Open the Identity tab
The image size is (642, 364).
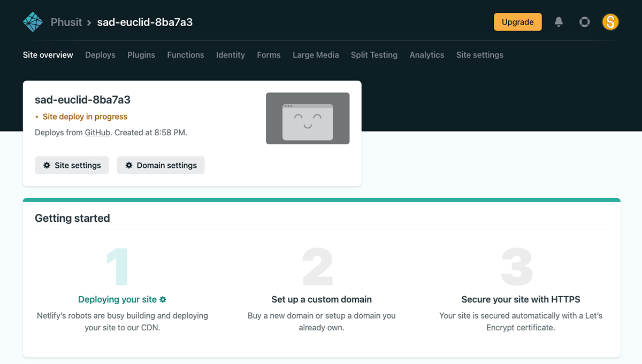tap(230, 55)
